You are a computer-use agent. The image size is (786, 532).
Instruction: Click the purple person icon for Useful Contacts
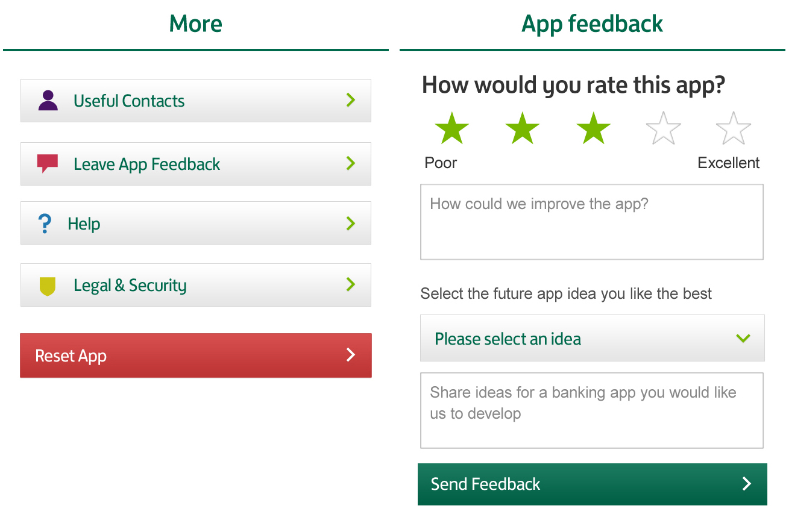(x=48, y=101)
